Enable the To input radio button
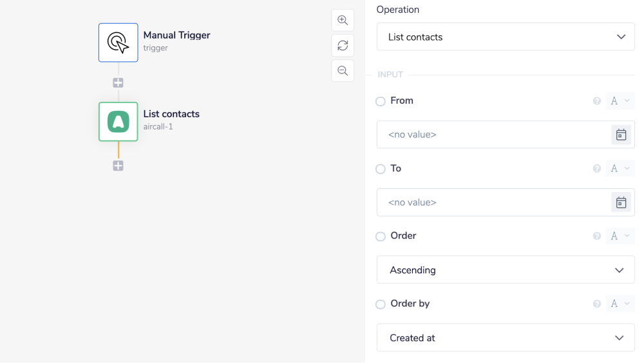 (381, 169)
